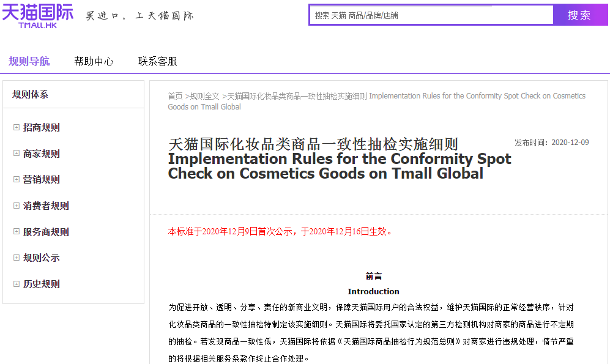Click the 发布时间：2020-12-09 date

(x=552, y=143)
